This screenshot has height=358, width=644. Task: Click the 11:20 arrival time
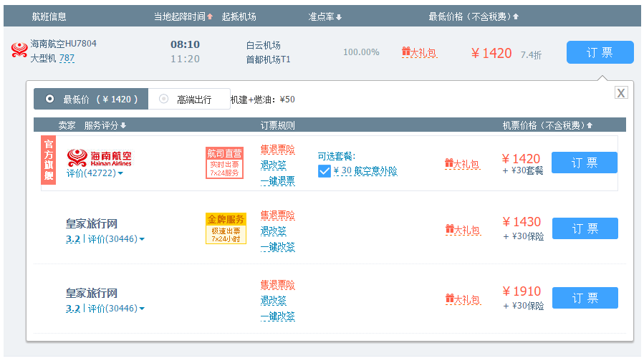pyautogui.click(x=186, y=59)
